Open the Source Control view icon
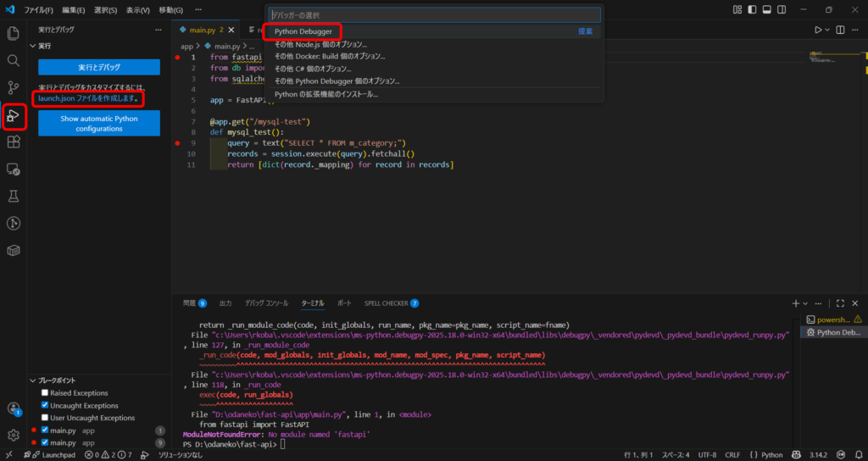Viewport: 868px width, 461px height. click(x=13, y=88)
